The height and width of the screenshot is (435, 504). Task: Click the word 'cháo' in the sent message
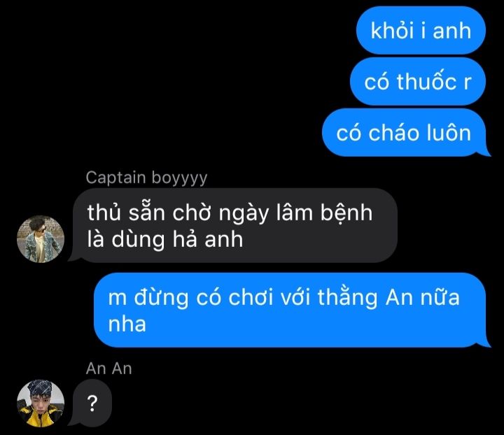(x=394, y=132)
